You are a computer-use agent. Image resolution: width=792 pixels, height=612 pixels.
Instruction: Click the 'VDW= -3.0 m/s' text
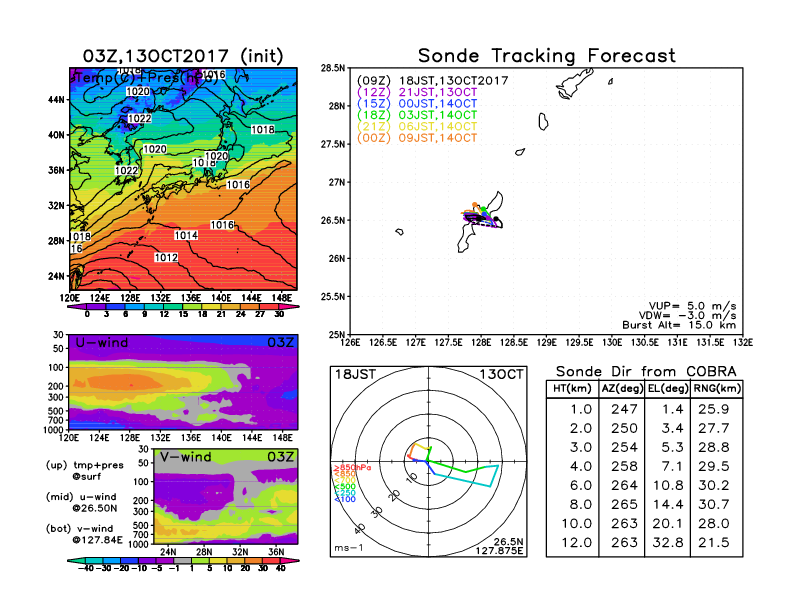pyautogui.click(x=687, y=316)
